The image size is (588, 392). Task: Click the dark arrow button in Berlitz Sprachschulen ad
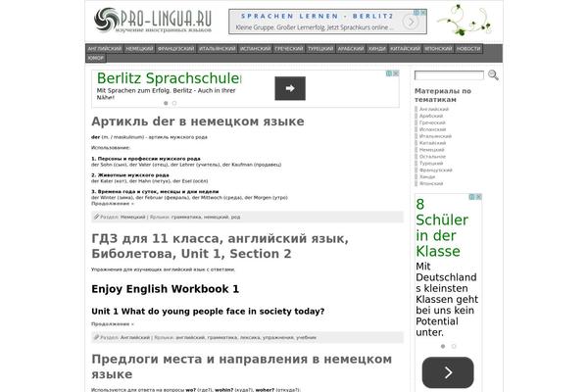coord(290,88)
